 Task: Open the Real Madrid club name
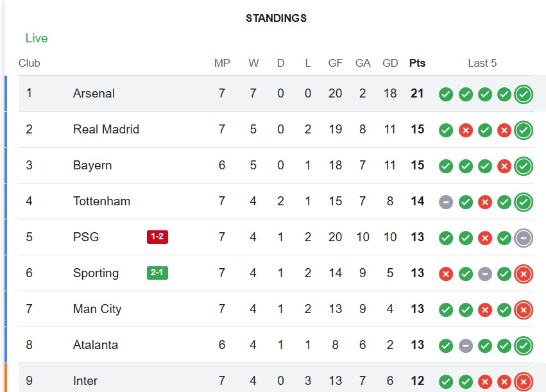coord(106,130)
